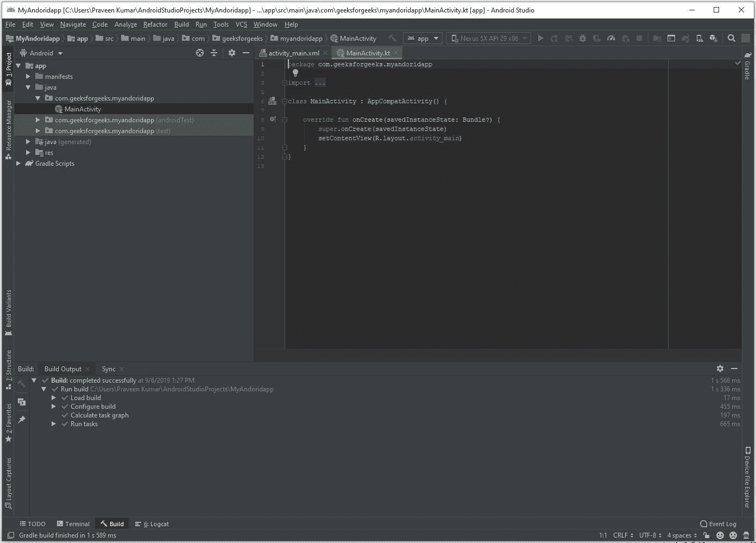756x543 pixels.
Task: Click the Debug app bug icon
Action: (582, 38)
